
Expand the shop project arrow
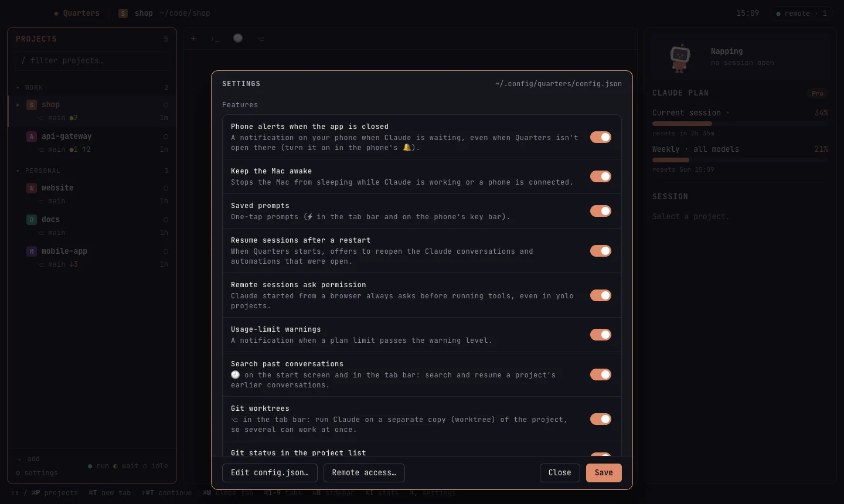point(18,105)
